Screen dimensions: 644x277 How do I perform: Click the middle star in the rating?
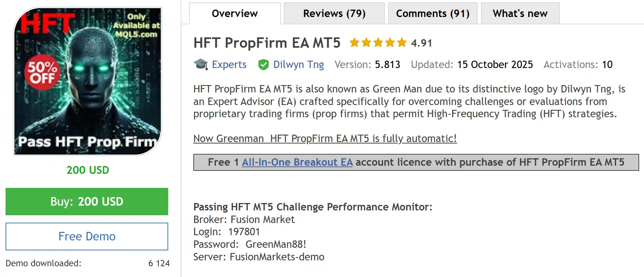(378, 43)
